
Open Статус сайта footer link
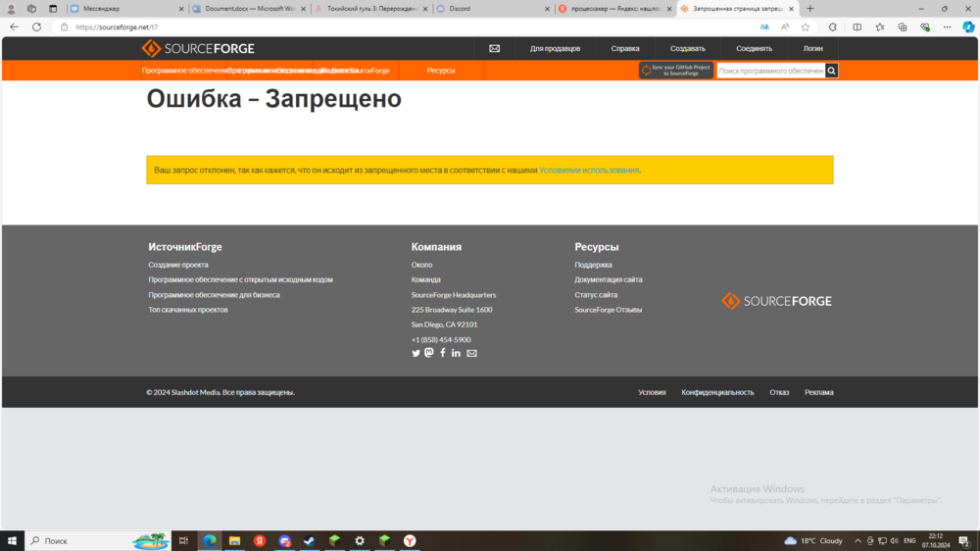pos(596,294)
